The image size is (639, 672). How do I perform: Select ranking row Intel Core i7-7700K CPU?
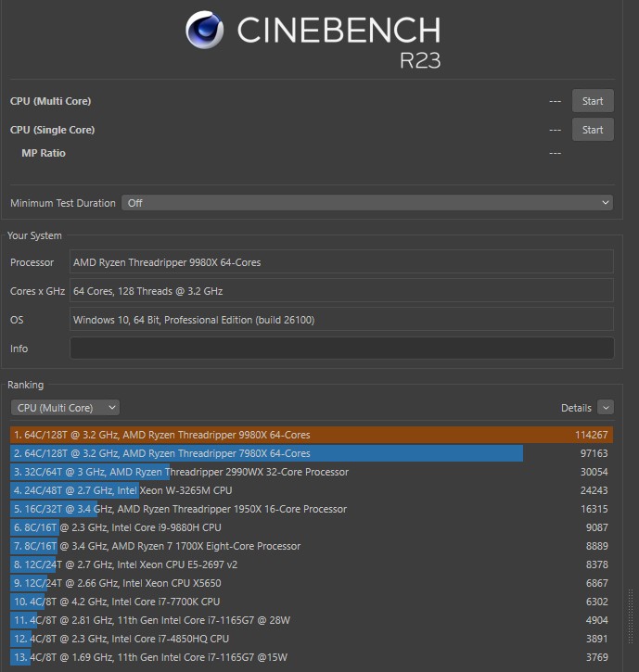312,602
